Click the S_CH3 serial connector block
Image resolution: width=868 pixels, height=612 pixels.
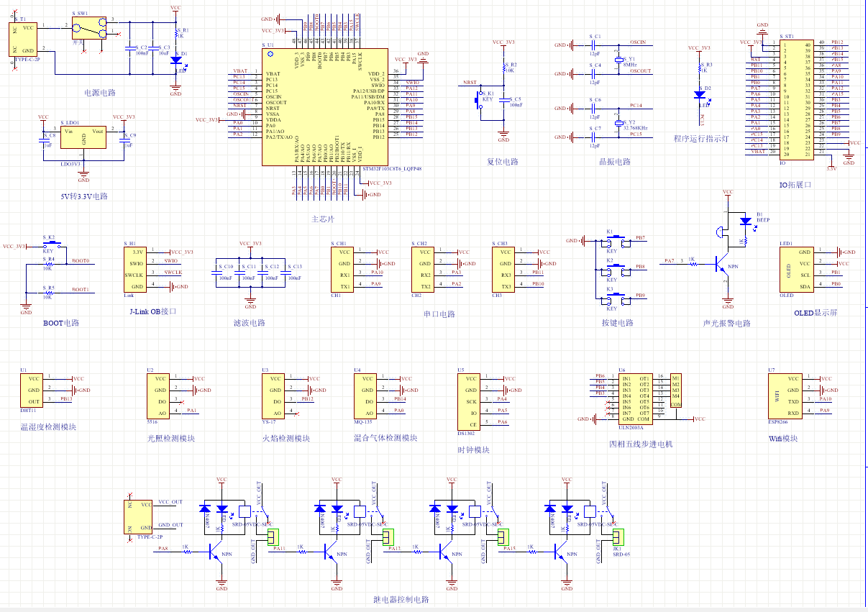tap(503, 270)
